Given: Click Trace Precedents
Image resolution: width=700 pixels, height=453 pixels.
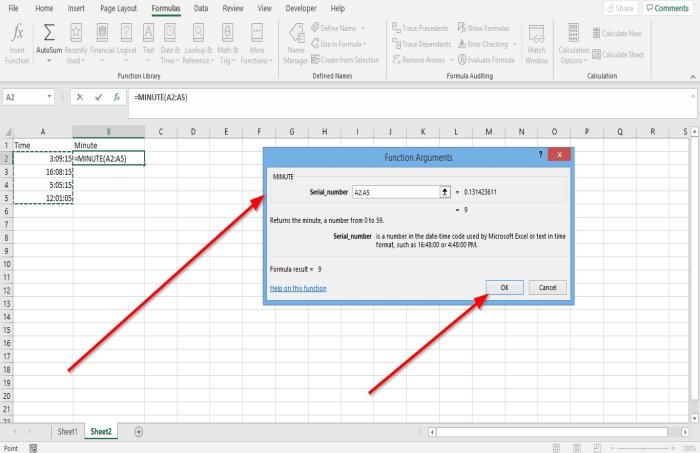Looking at the screenshot, I should [420, 28].
